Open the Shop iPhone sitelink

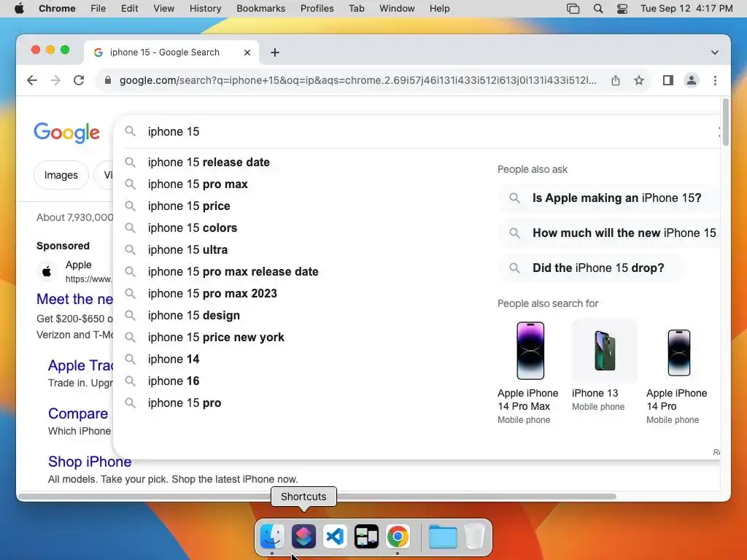point(90,462)
